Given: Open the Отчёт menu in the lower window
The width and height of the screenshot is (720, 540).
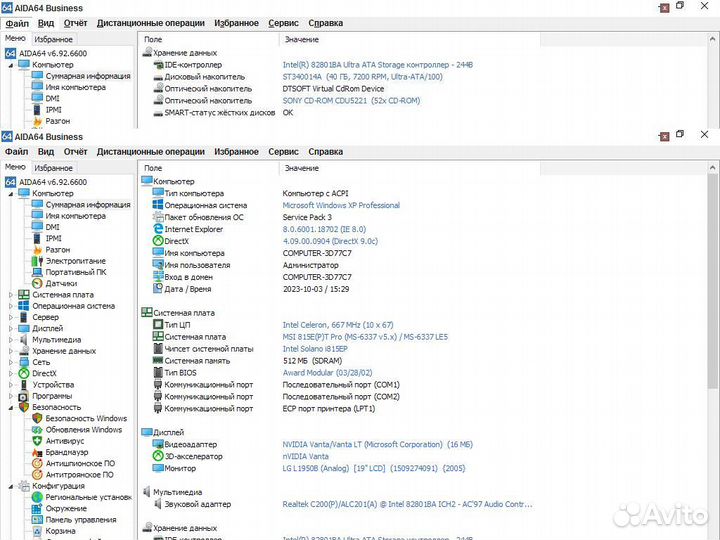Looking at the screenshot, I should (x=75, y=152).
